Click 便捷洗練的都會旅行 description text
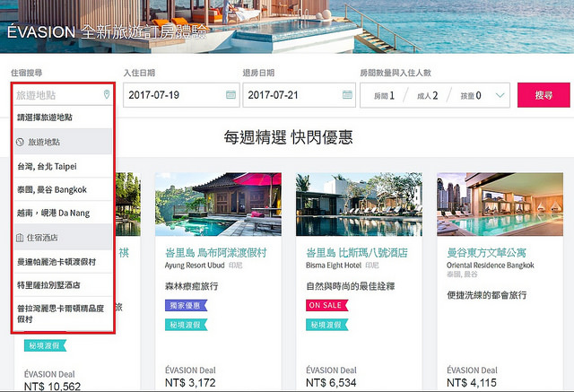Image resolution: width=574 pixels, height=392 pixels. pos(487,295)
